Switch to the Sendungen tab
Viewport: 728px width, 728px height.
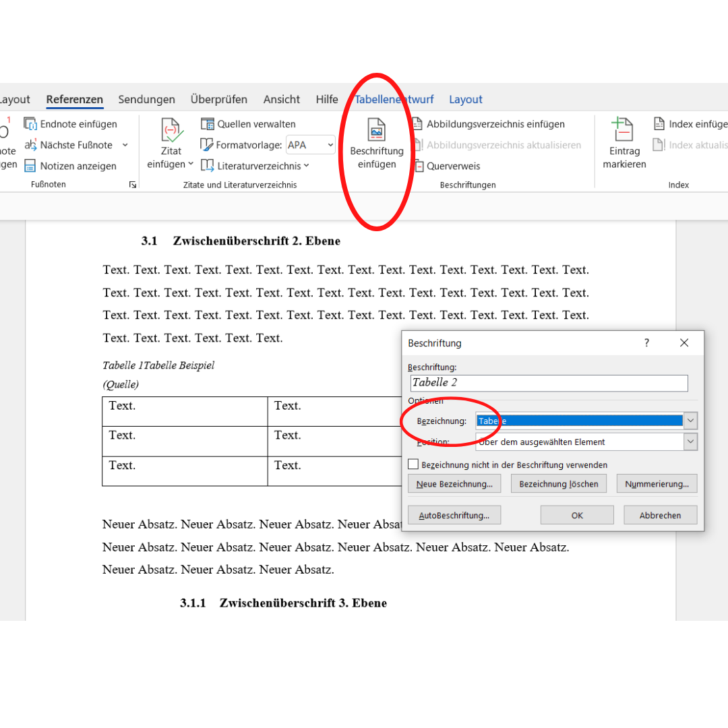click(x=146, y=99)
